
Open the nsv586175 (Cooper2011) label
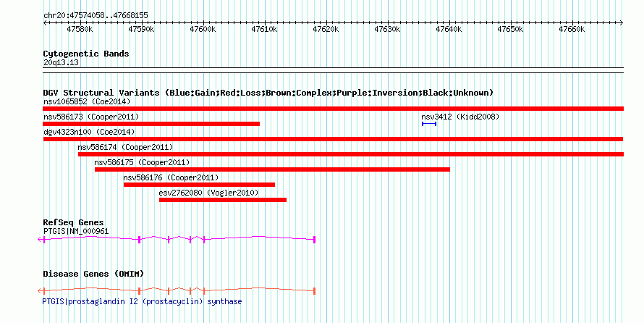[x=142, y=162]
